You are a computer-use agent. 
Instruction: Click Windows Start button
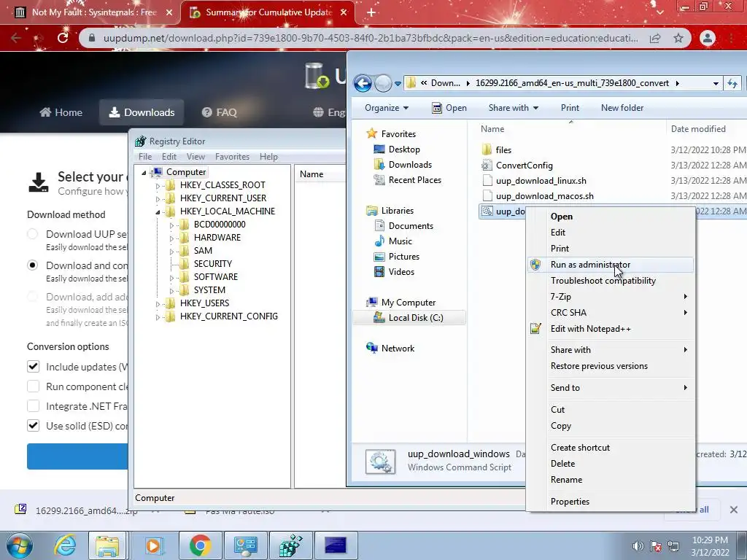[x=19, y=545]
